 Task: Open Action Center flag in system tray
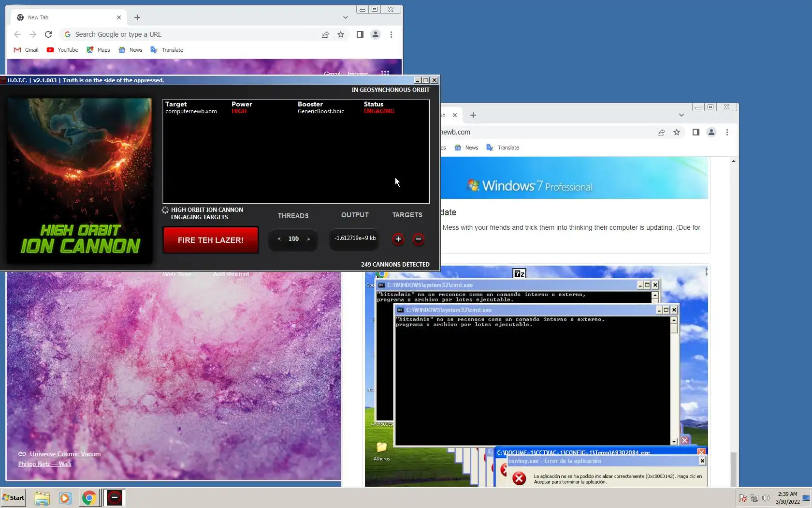[x=743, y=498]
